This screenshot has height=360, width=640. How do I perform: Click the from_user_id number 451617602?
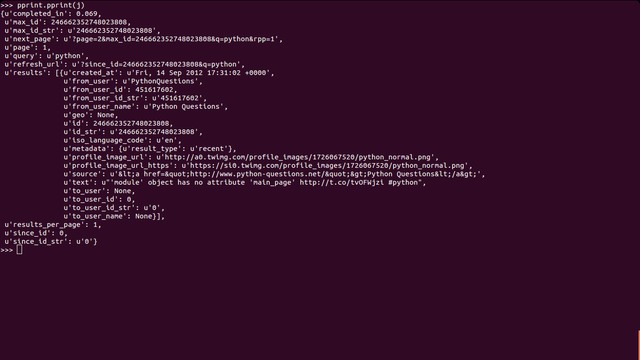pyautogui.click(x=154, y=90)
